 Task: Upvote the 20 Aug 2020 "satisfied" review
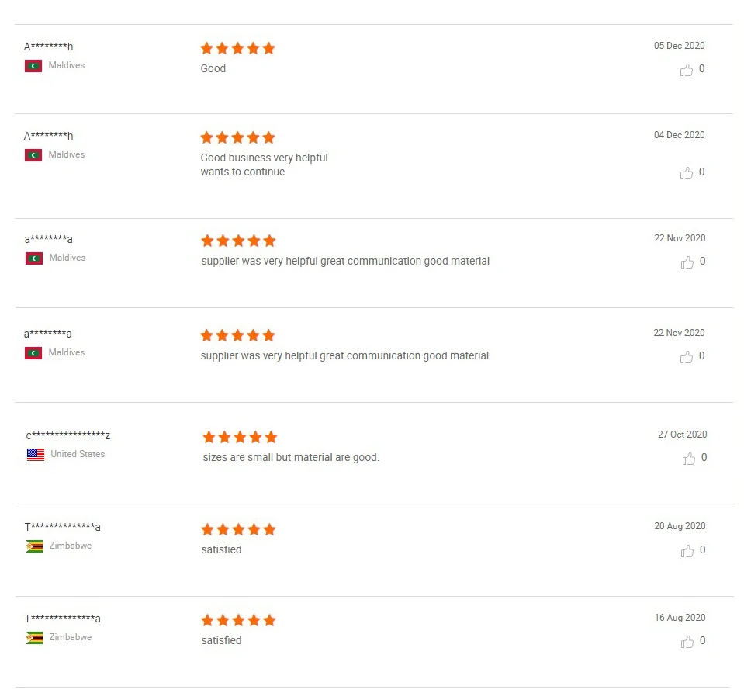coord(687,551)
